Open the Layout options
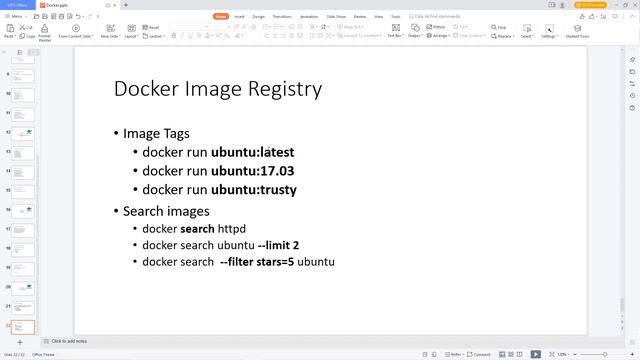This screenshot has width=640, height=360. pyautogui.click(x=131, y=31)
